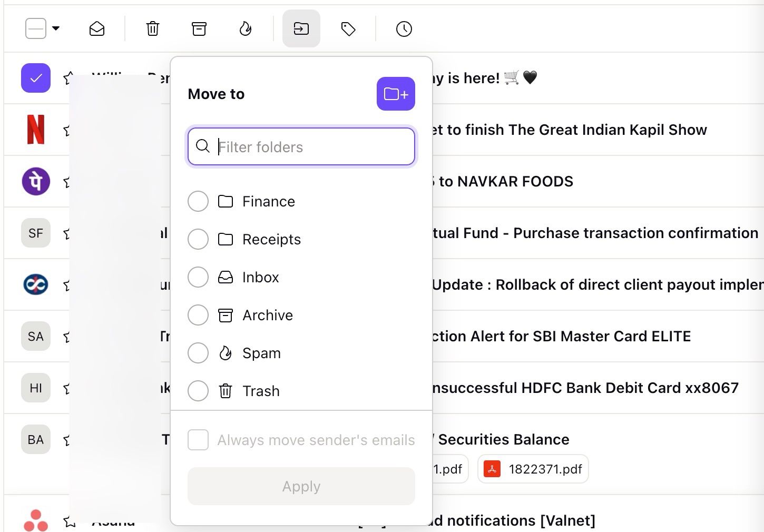Click the trash icon in the toolbar
The height and width of the screenshot is (532, 764).
(153, 28)
